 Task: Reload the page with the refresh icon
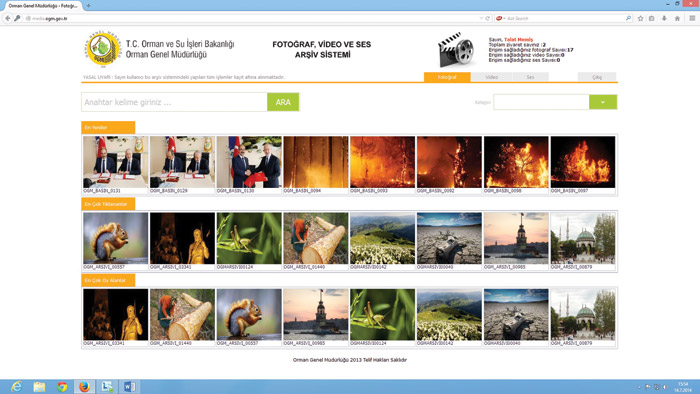coord(488,18)
